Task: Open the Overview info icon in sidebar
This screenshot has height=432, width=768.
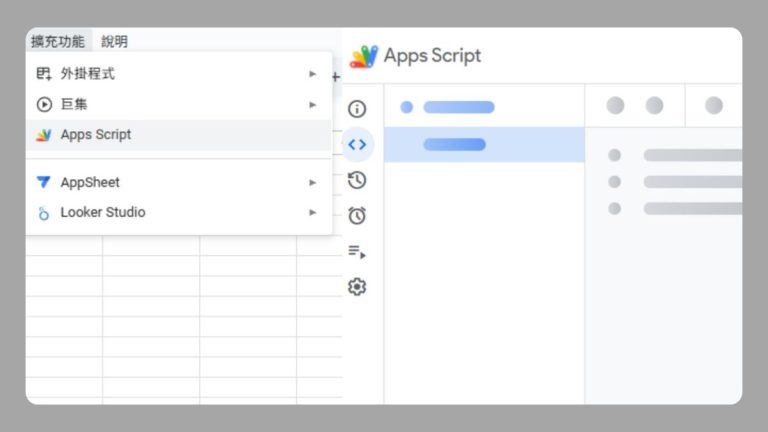Action: pos(357,109)
